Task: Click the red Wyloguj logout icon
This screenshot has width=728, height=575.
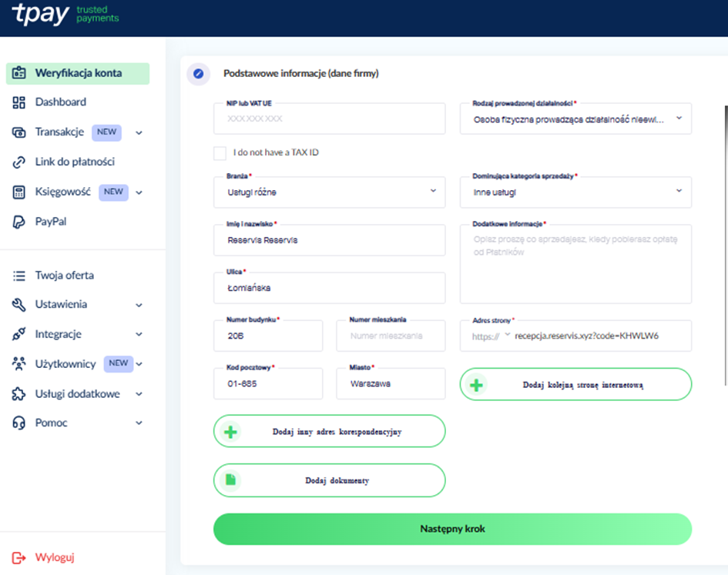Action: pyautogui.click(x=19, y=558)
